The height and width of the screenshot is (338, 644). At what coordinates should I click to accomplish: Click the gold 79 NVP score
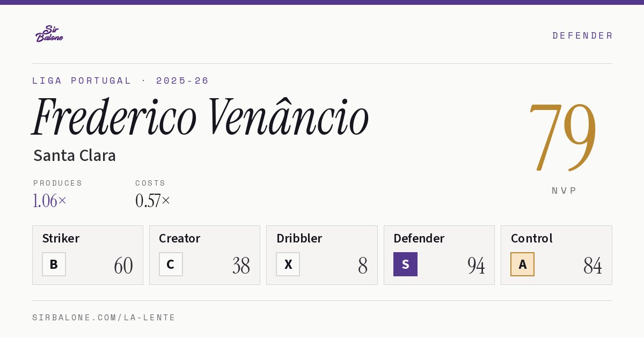tap(563, 136)
